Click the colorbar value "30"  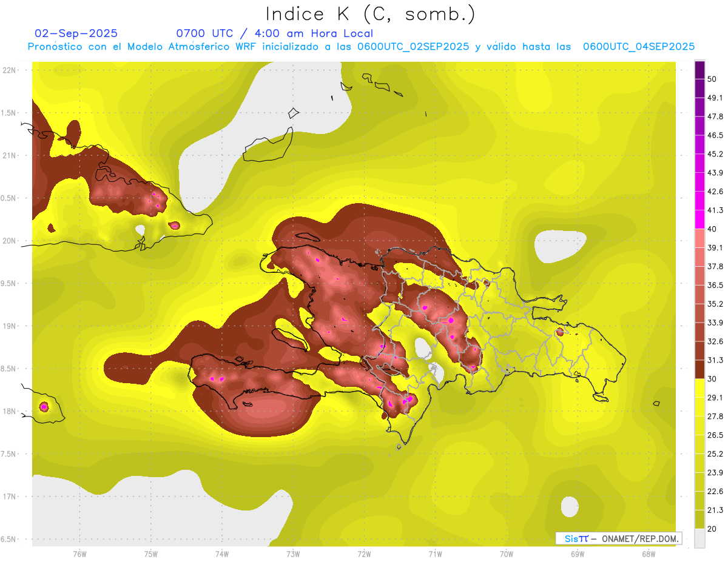pos(712,379)
